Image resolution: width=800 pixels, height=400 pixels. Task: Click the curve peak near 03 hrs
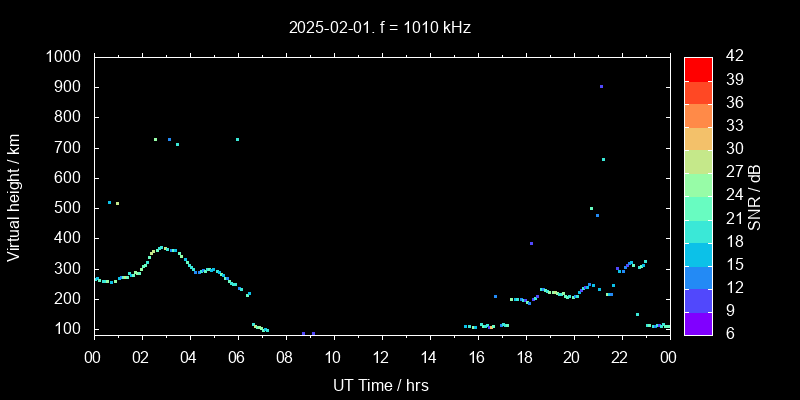(x=161, y=247)
